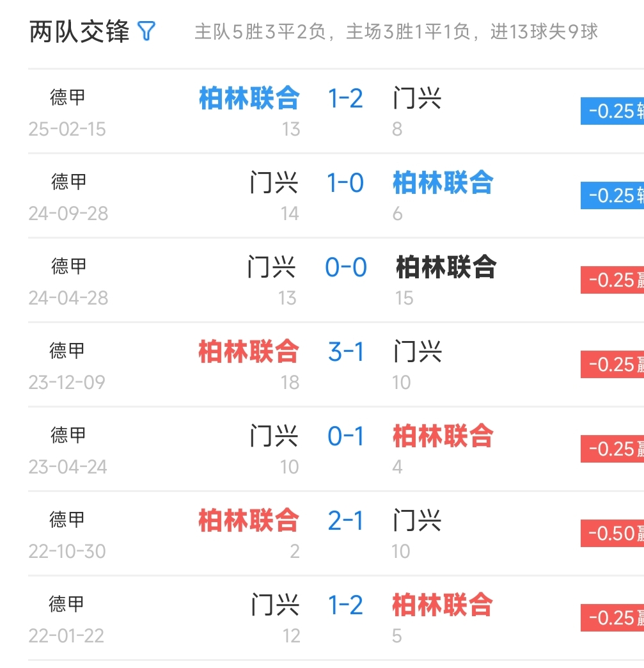Tap away team 门兴 in the 23-12-09 match

[417, 352]
